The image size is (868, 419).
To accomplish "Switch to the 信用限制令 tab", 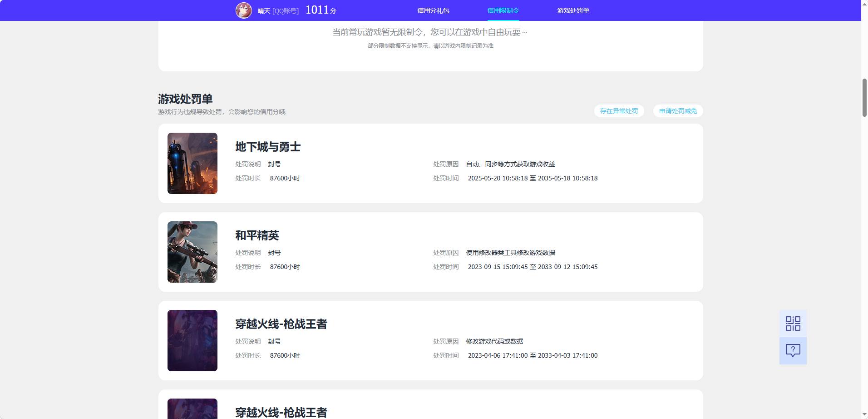I will [x=503, y=10].
